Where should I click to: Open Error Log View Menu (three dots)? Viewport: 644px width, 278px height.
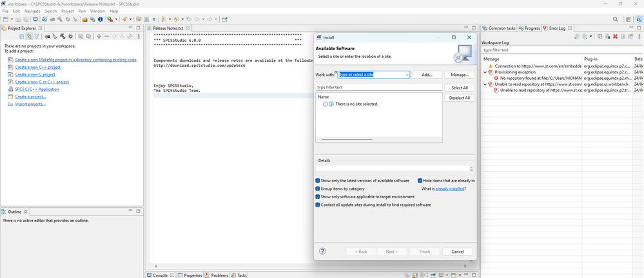click(x=639, y=37)
